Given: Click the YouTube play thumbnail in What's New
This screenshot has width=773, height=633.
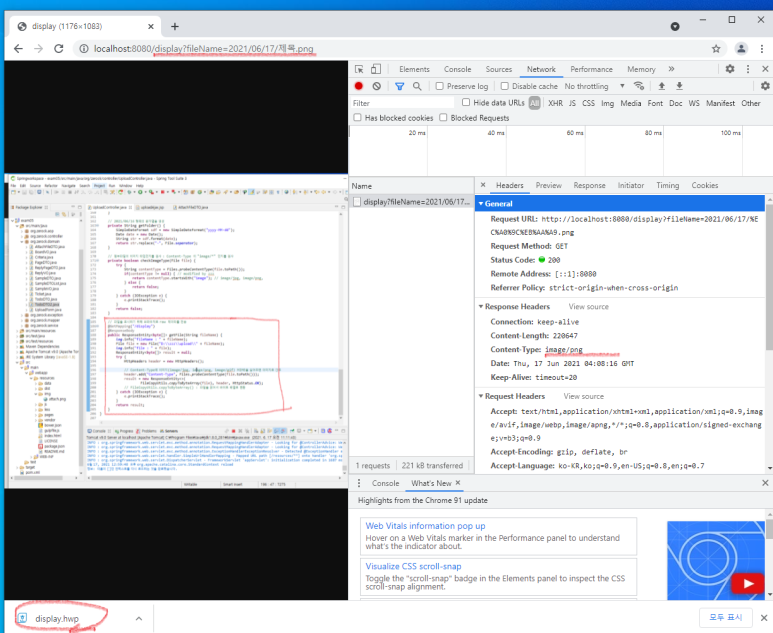Looking at the screenshot, I should click(748, 583).
